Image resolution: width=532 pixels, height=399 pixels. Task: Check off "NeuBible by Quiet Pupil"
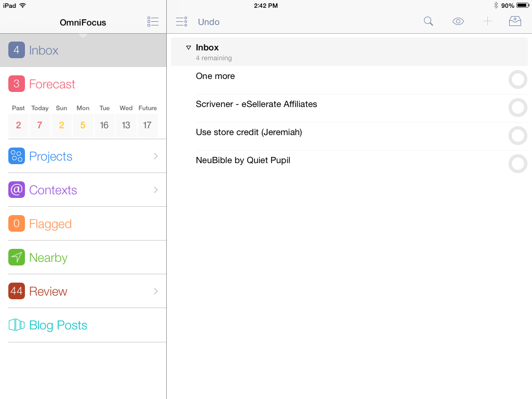pyautogui.click(x=517, y=164)
